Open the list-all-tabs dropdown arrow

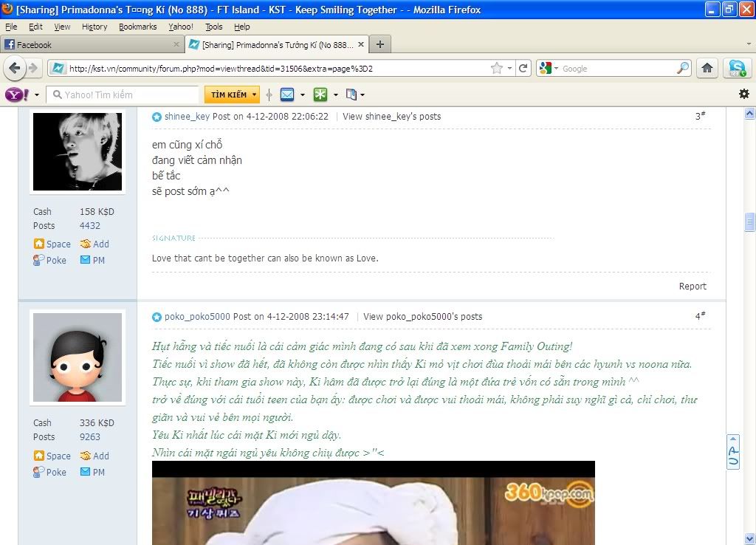[749, 44]
